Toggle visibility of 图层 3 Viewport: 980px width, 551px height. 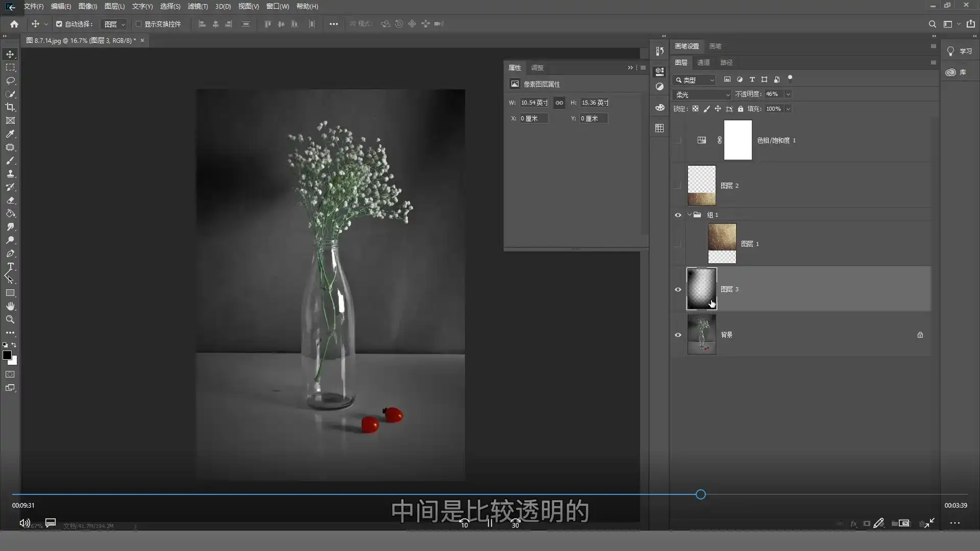(x=678, y=289)
